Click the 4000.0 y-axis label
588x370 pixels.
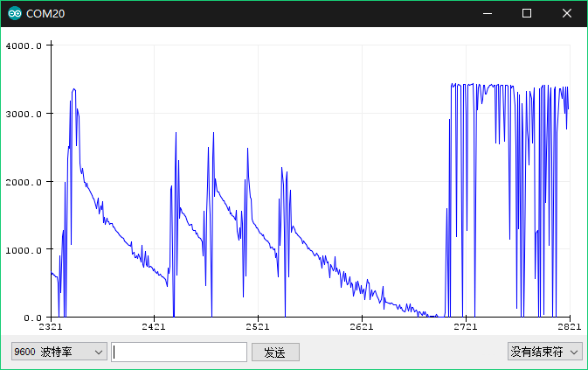click(24, 45)
